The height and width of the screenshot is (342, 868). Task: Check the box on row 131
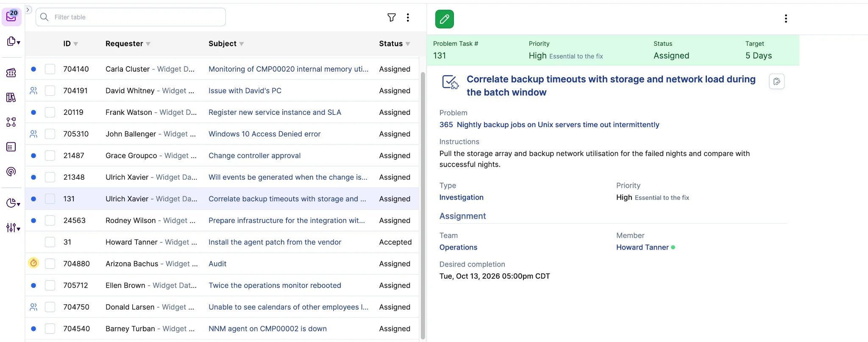pos(50,199)
